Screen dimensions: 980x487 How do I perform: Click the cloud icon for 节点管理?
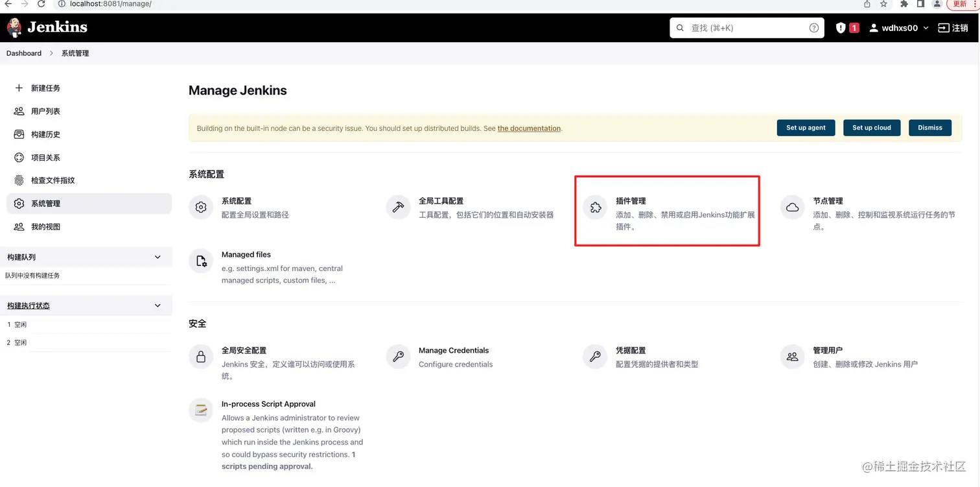click(x=792, y=208)
